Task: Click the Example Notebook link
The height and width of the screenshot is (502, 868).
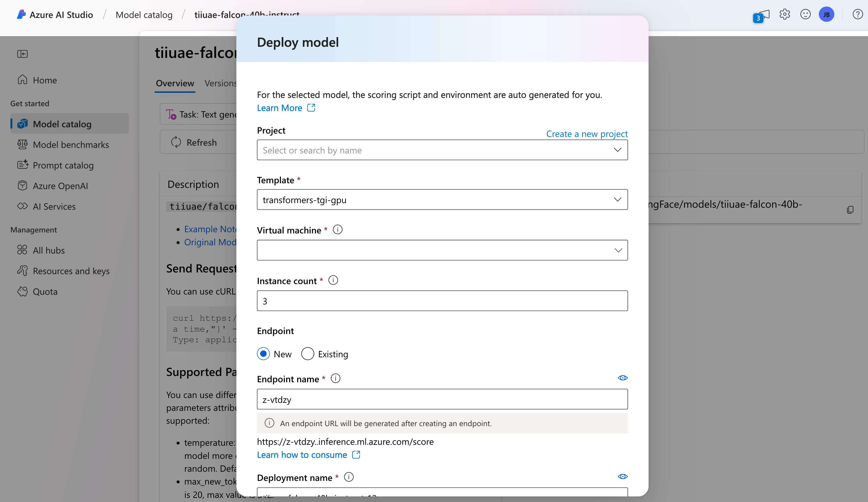Action: tap(210, 229)
